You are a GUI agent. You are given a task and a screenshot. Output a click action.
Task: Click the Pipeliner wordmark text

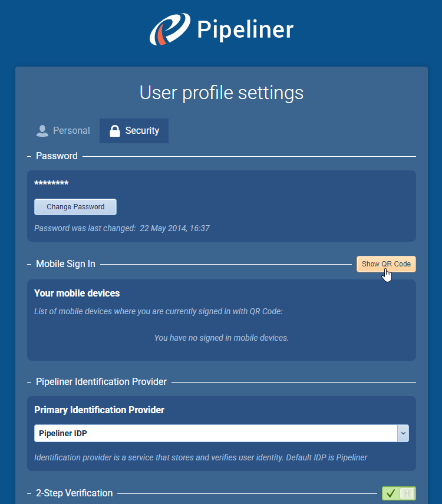pyautogui.click(x=245, y=29)
